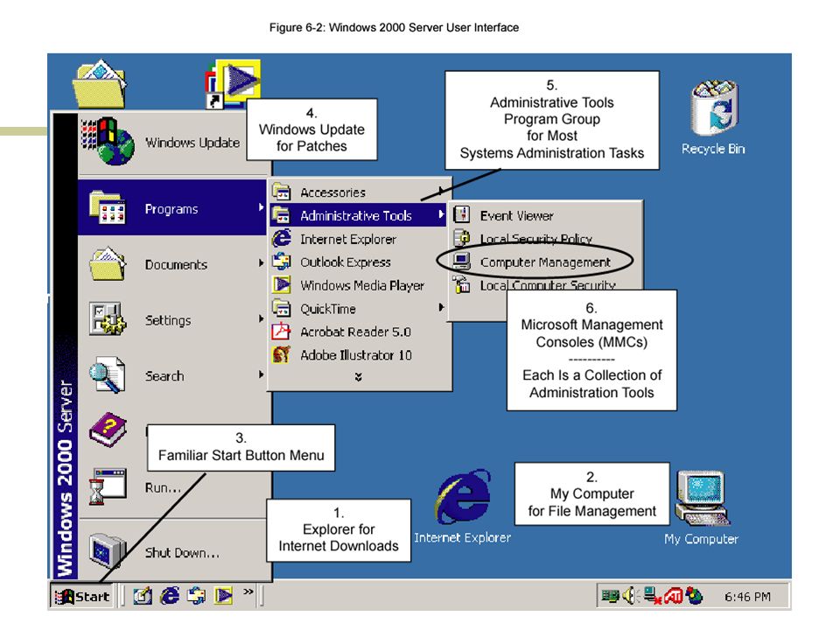
Task: Click the network card tray icon
Action: pyautogui.click(x=610, y=595)
